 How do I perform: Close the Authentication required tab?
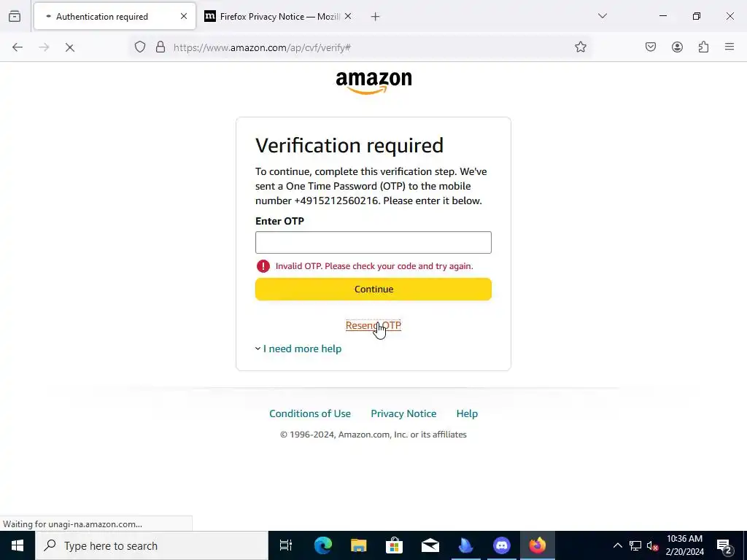tap(184, 17)
